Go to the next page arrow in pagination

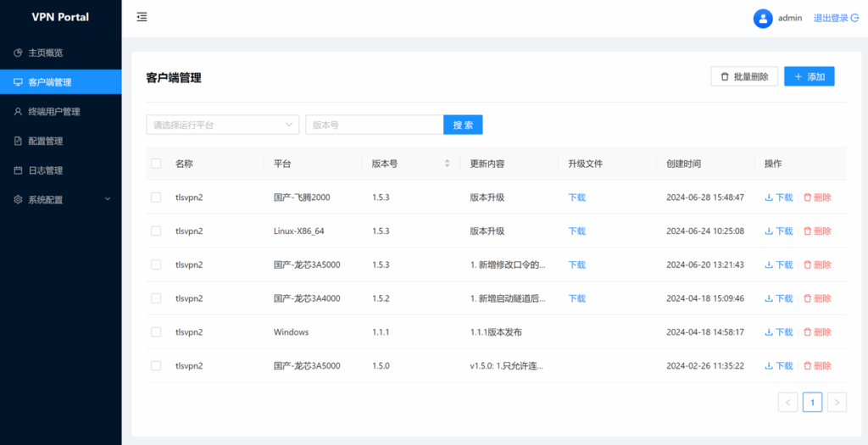[837, 403]
